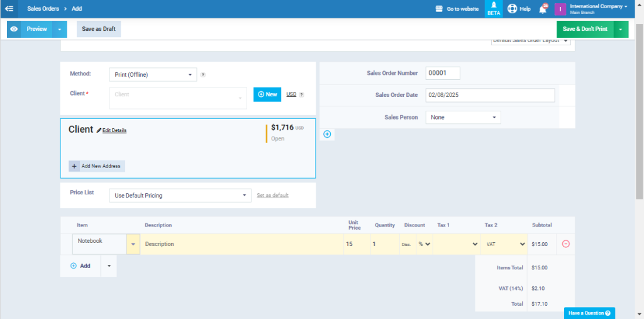The width and height of the screenshot is (644, 319).
Task: Open the International Company account menu
Action: tap(598, 9)
